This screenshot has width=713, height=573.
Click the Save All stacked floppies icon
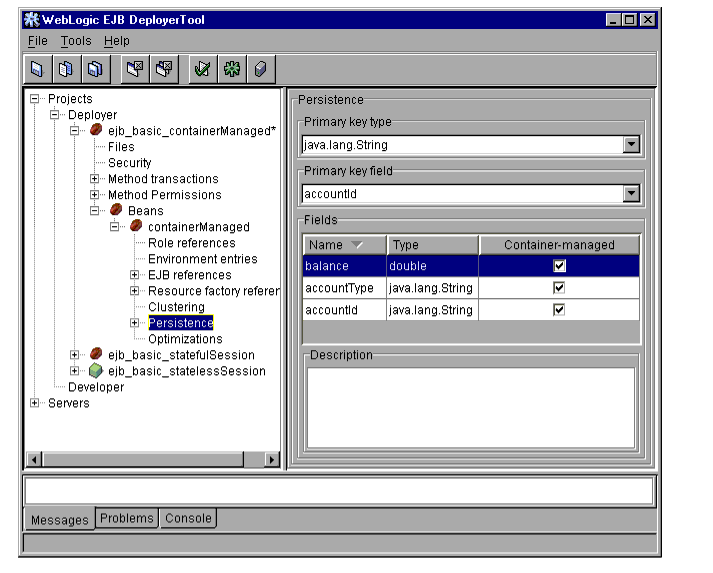pyautogui.click(x=95, y=69)
